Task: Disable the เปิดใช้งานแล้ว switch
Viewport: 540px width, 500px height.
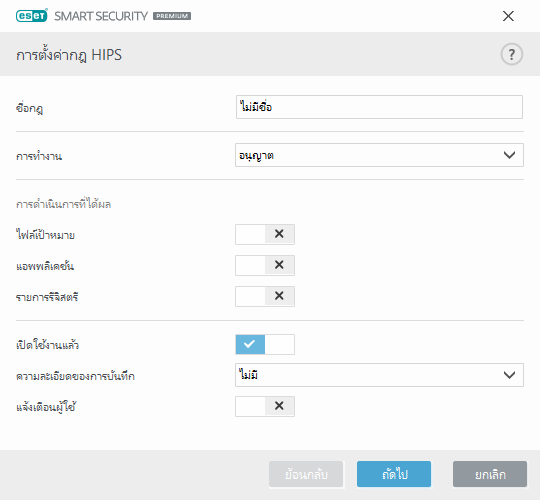Action: tap(265, 344)
